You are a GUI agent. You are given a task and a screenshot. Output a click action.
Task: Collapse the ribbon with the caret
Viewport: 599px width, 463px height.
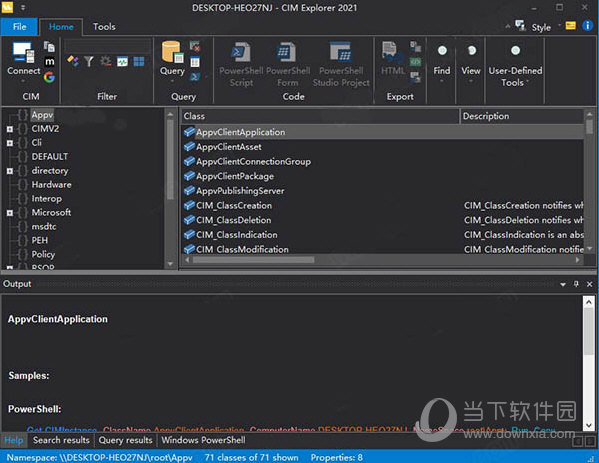507,26
